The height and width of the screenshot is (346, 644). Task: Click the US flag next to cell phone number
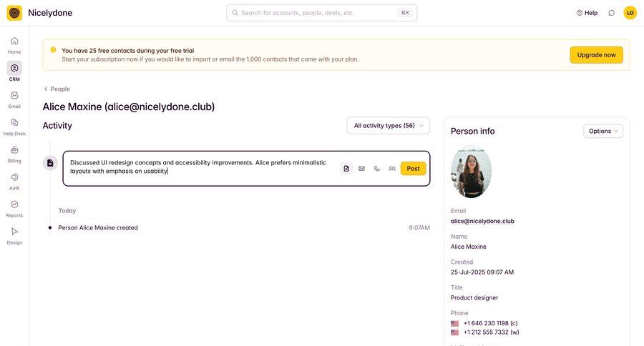point(454,323)
